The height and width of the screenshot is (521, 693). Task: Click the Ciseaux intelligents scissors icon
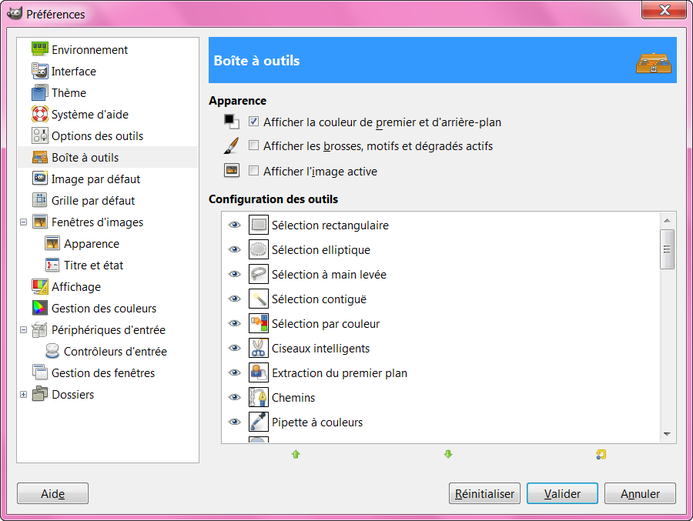point(259,348)
